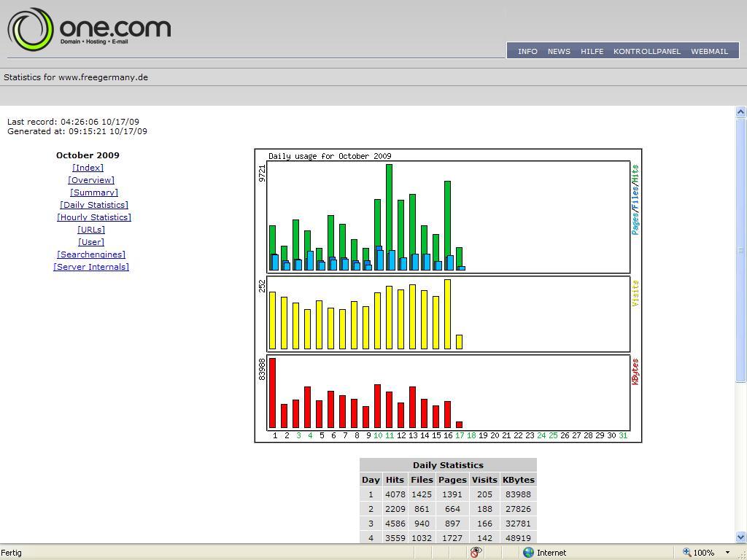Click the 'Day' column header
Image resolution: width=747 pixels, height=560 pixels.
pos(371,480)
